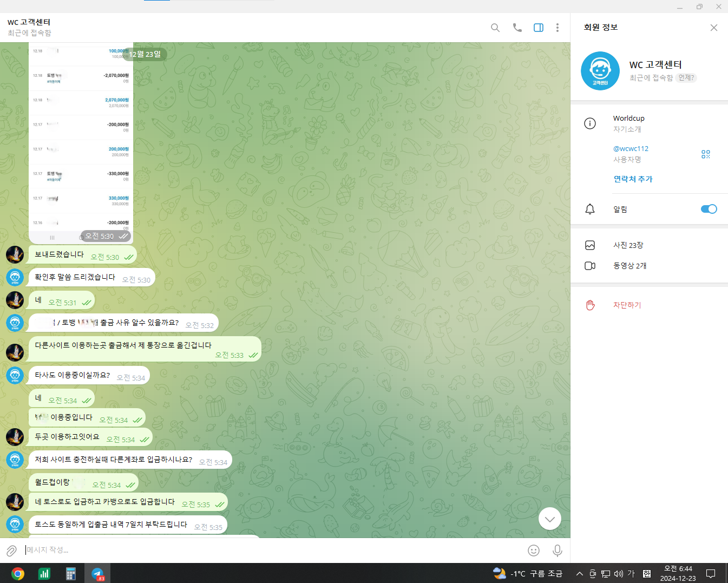Click 차단하기 to block user

(627, 305)
